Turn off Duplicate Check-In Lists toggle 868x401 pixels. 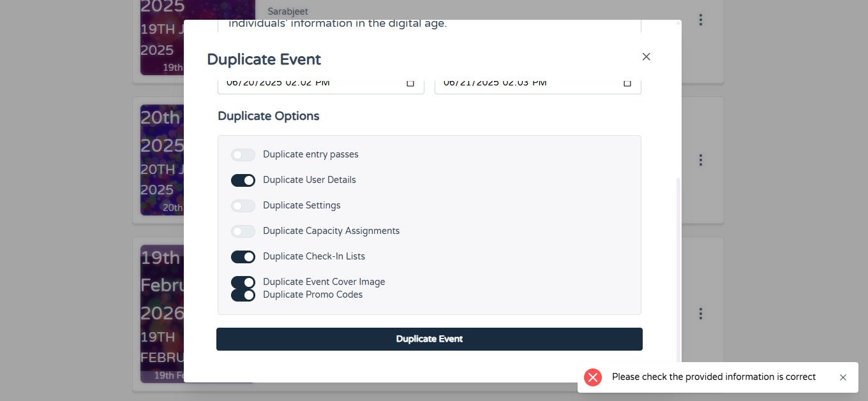click(243, 257)
